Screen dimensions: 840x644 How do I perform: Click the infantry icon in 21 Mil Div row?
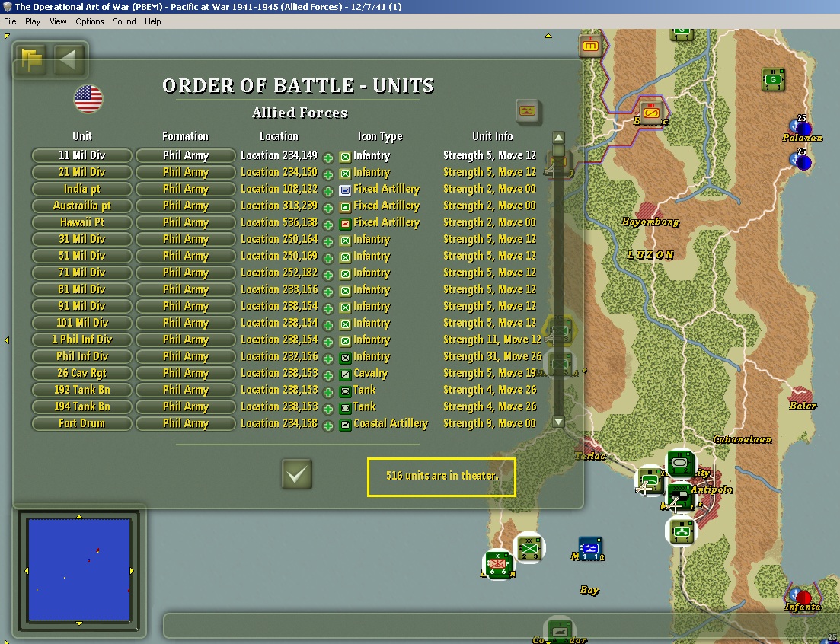click(346, 174)
